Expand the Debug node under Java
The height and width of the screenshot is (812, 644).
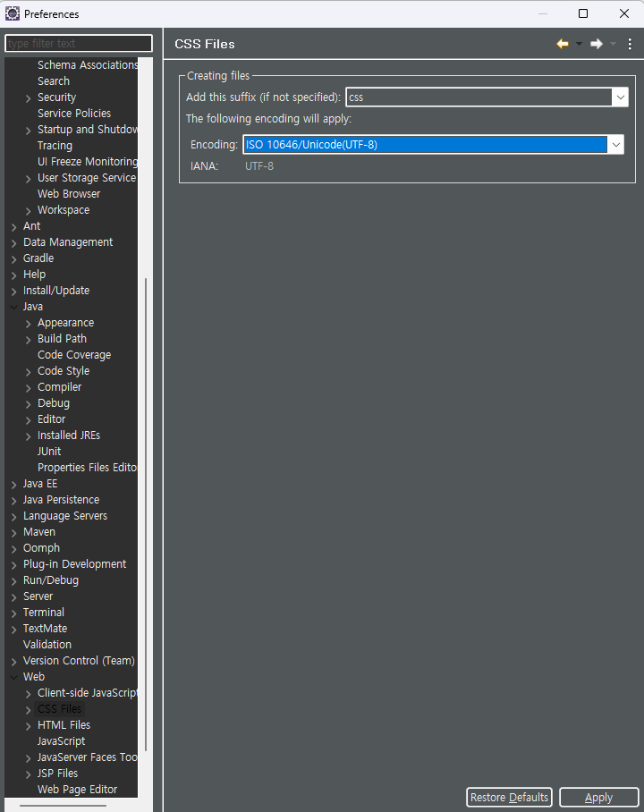29,404
